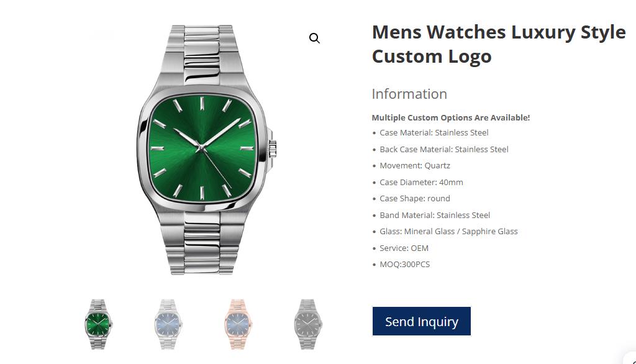Select the rose gold watch thumbnail
The width and height of the screenshot is (636, 364).
click(238, 324)
